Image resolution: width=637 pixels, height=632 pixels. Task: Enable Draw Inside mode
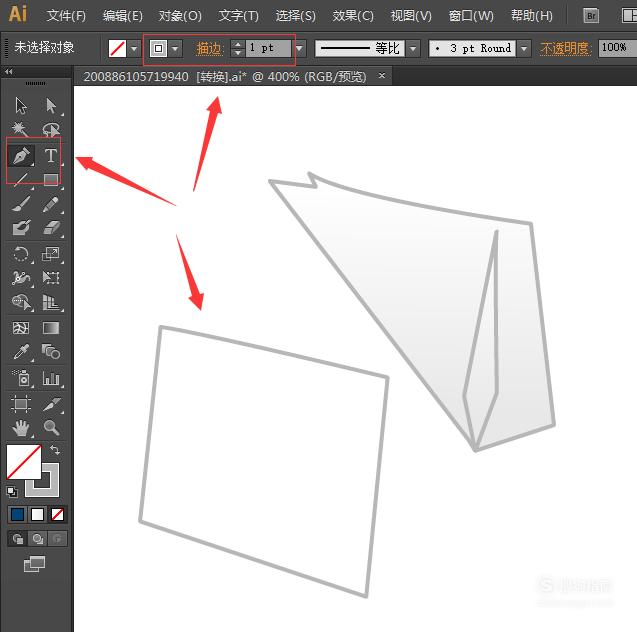pyautogui.click(x=57, y=539)
